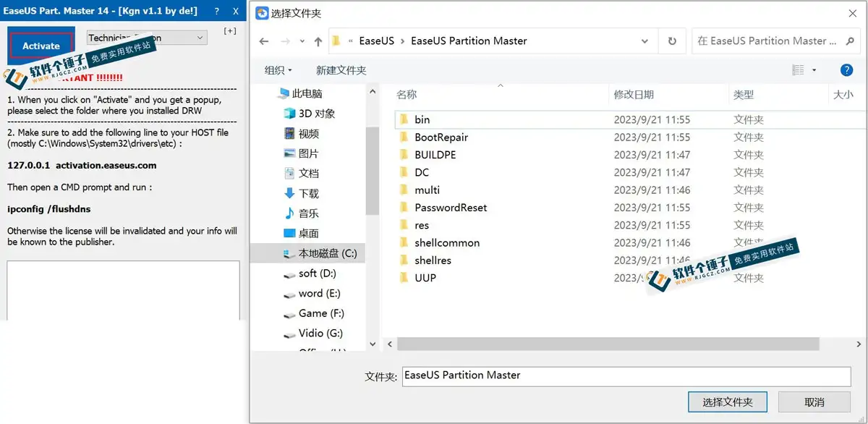Select the shellcommon folder
The image size is (868, 424).
click(x=447, y=243)
